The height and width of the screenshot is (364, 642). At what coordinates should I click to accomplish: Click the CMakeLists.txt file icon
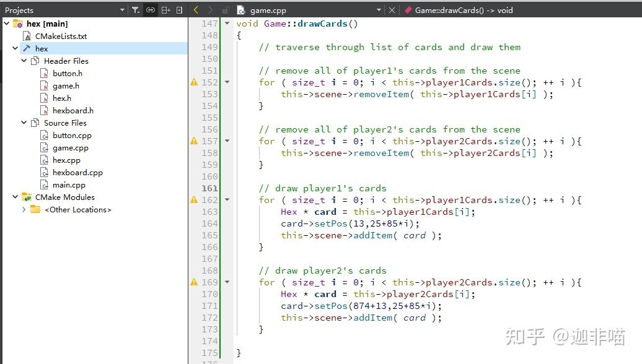[27, 36]
